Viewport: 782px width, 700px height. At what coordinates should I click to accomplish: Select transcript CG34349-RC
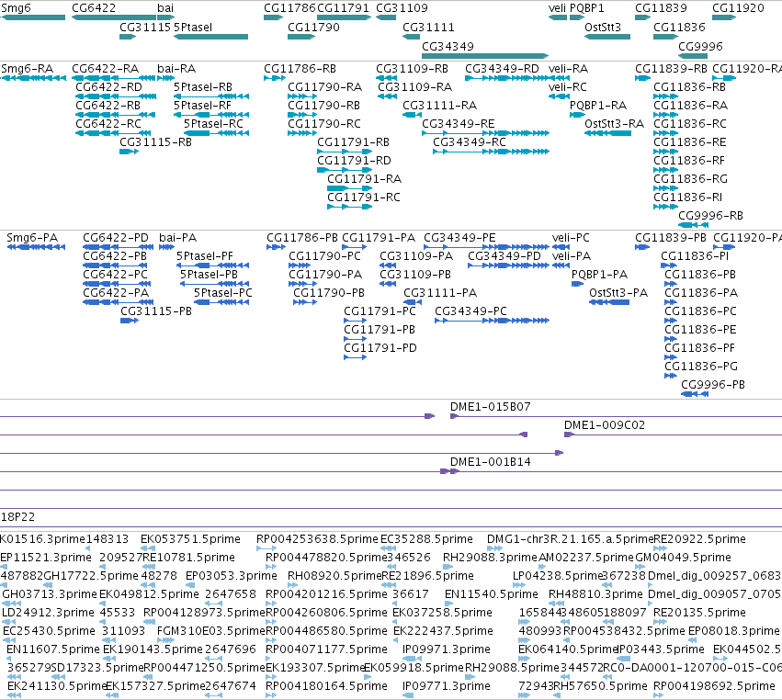[470, 142]
